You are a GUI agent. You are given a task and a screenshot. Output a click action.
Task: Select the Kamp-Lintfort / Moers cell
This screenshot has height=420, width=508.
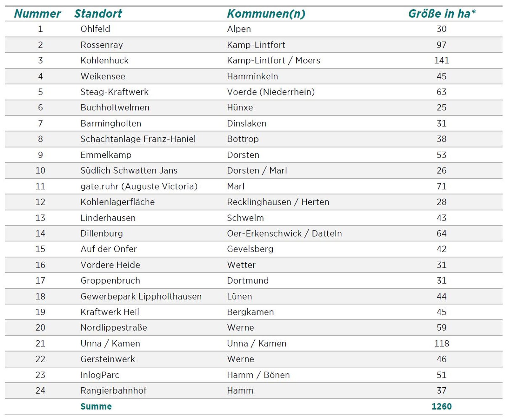(x=273, y=60)
